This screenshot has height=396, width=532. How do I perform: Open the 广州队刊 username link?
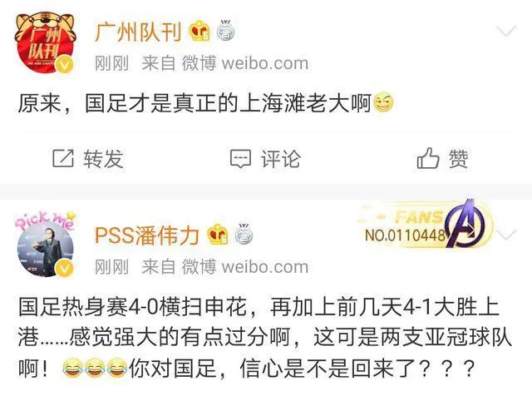pyautogui.click(x=138, y=32)
